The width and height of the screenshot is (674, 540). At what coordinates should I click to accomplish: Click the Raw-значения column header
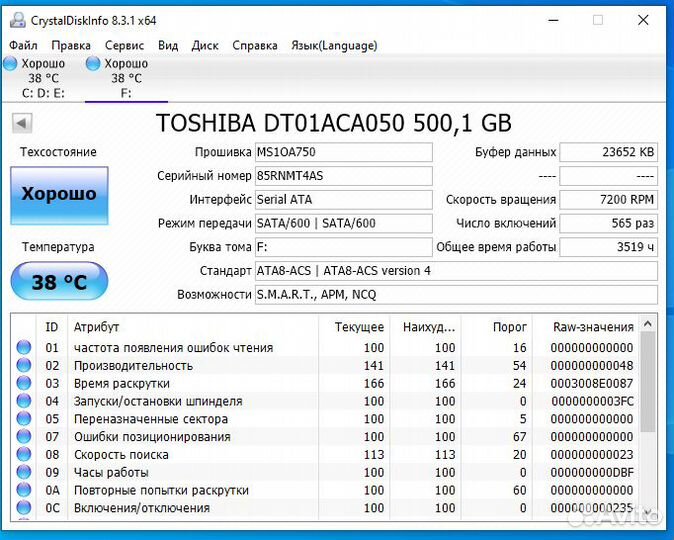tap(585, 327)
